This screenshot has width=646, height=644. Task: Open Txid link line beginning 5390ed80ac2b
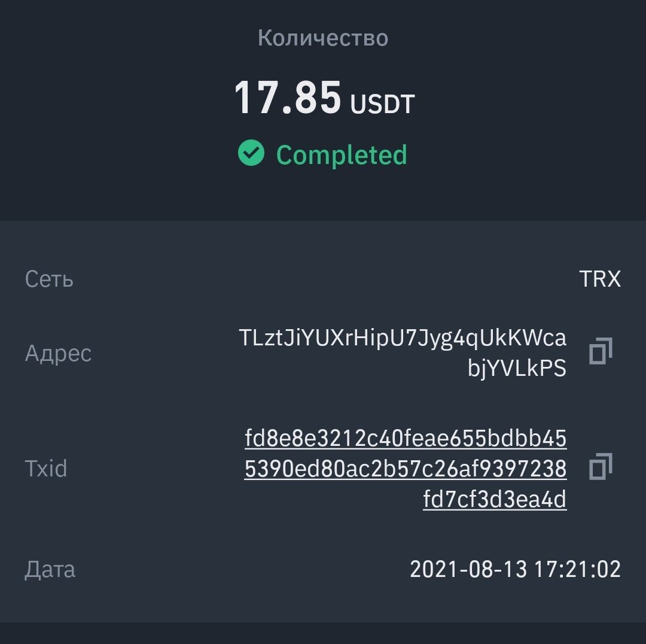coord(406,469)
